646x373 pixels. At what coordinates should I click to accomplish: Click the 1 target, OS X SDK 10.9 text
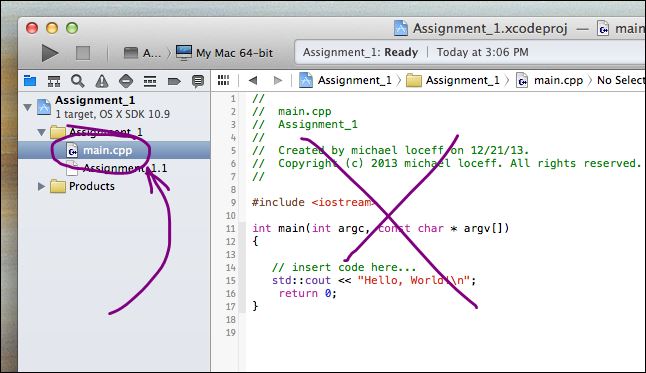[112, 114]
